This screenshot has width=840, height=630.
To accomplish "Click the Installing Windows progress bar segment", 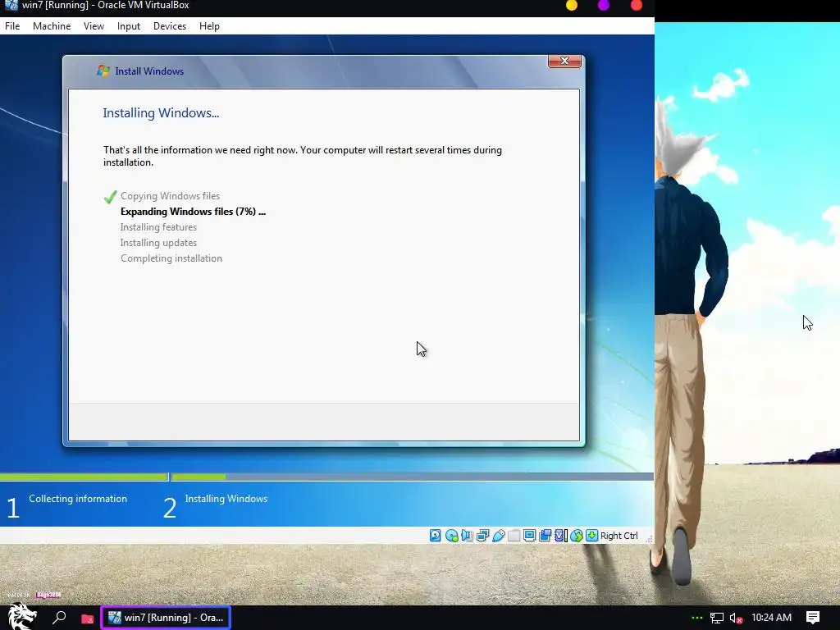I will [412, 477].
